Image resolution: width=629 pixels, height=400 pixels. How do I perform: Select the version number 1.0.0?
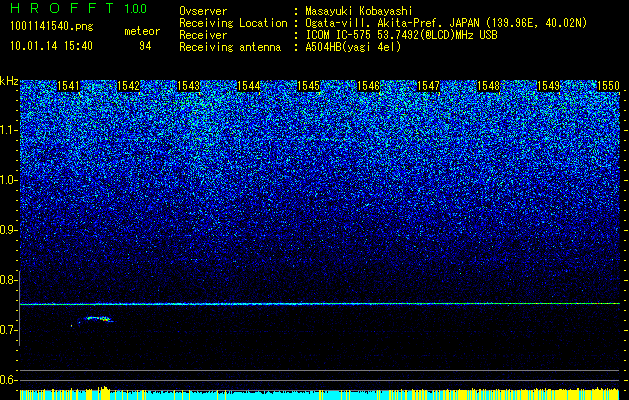click(136, 9)
